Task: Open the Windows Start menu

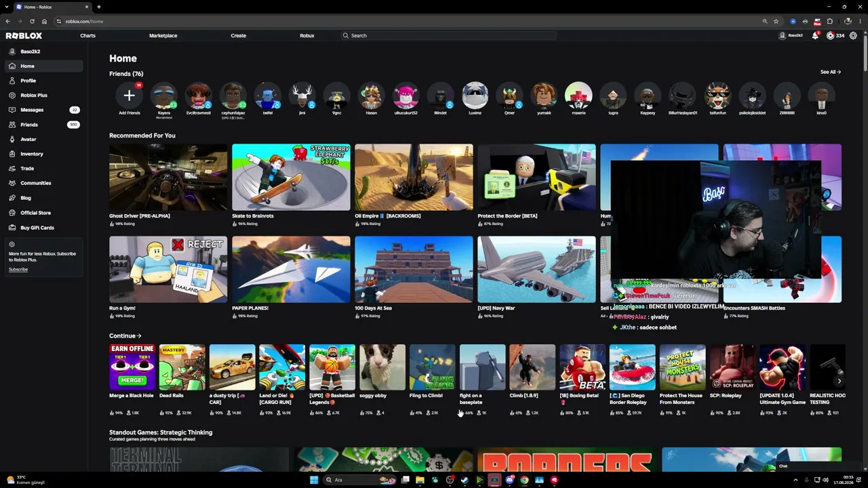Action: coord(314,480)
